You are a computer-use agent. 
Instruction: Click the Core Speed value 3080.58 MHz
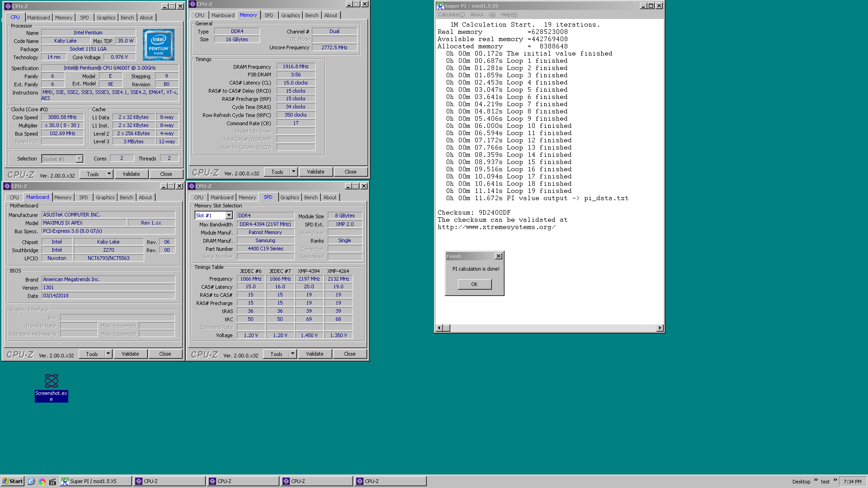[62, 117]
